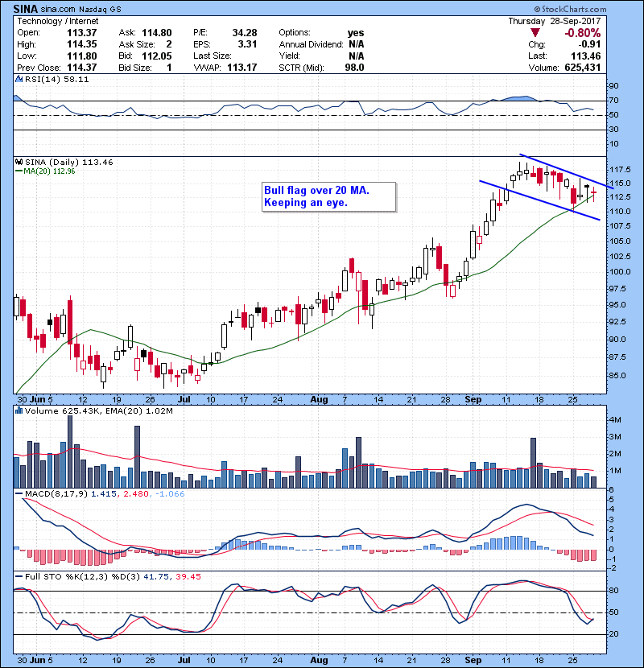Click the Options 'yes' value
644x668 pixels.
[x=355, y=33]
